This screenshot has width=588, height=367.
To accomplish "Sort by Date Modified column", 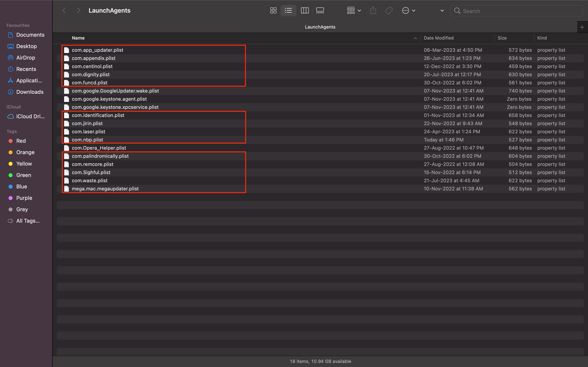I will pos(439,38).
